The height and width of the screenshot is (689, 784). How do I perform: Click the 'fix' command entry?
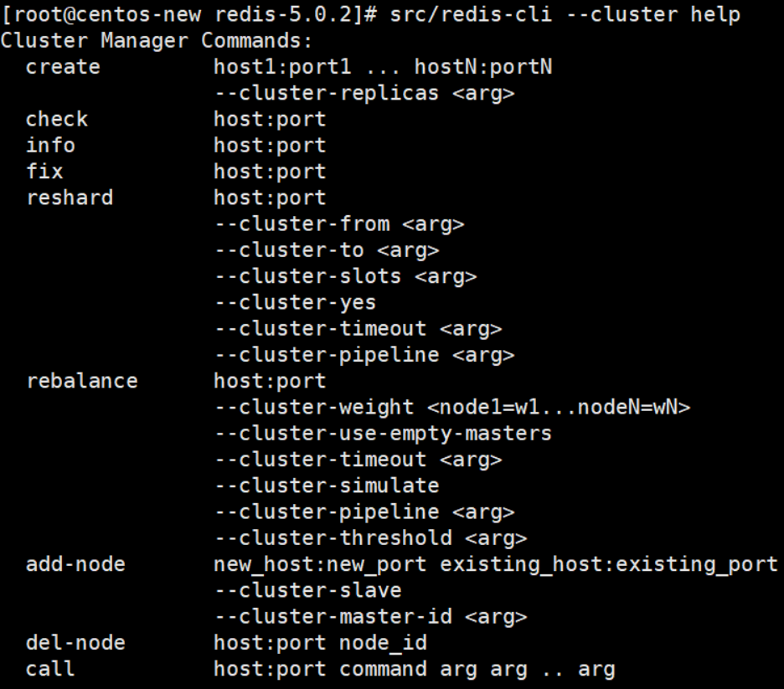(x=44, y=172)
